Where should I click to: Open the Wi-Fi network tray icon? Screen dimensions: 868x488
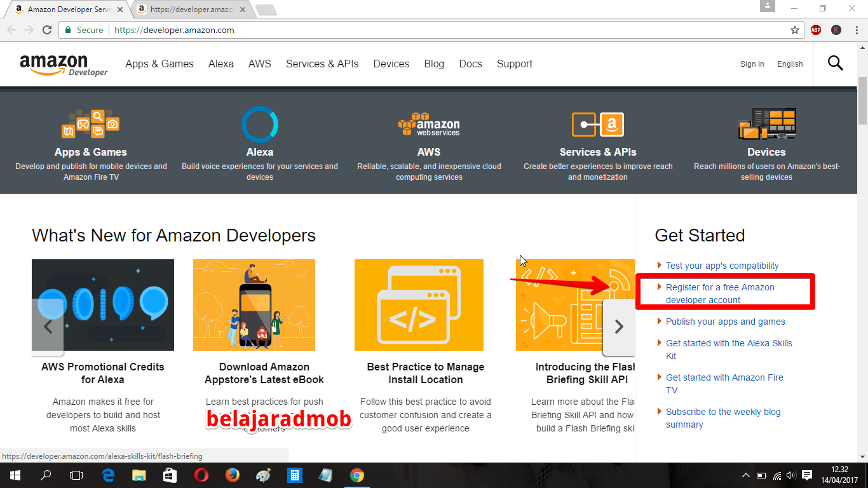(777, 475)
